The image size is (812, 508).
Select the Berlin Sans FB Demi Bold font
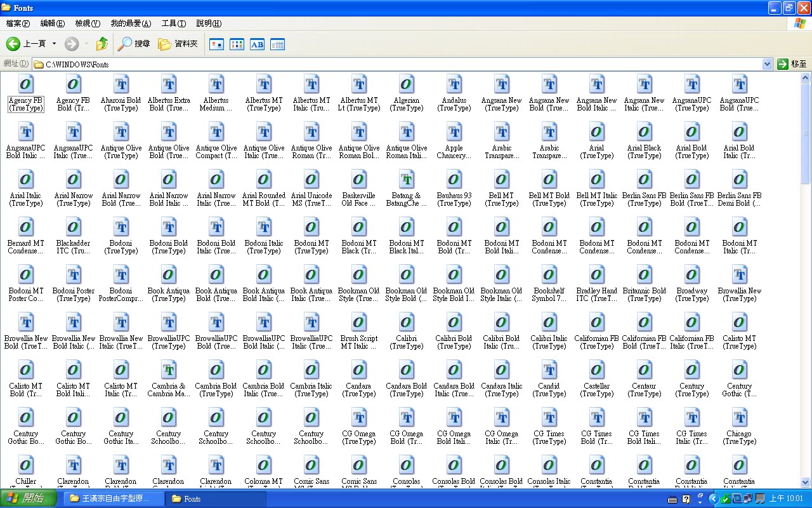pos(740,188)
